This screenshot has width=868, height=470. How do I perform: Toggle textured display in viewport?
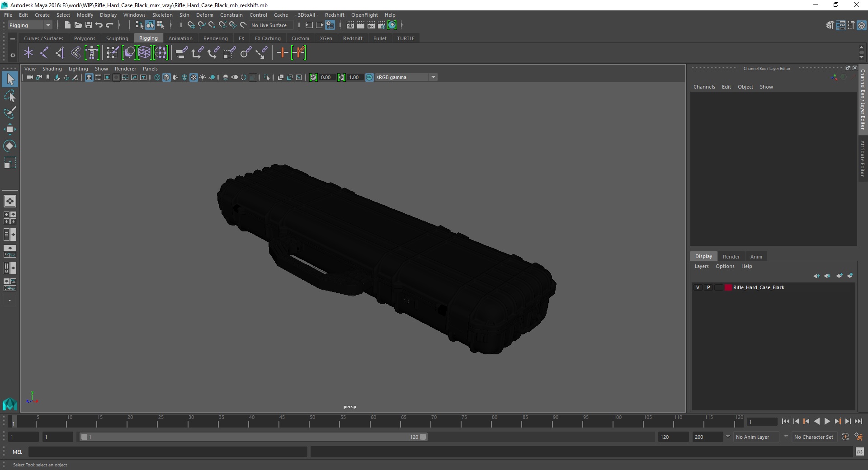[x=193, y=77]
